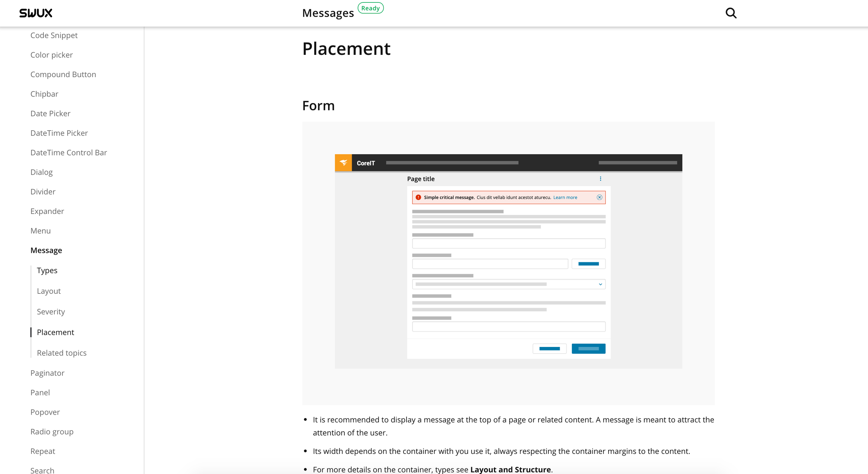The image size is (868, 474).
Task: Go to the Severity subsection
Action: pyautogui.click(x=51, y=312)
